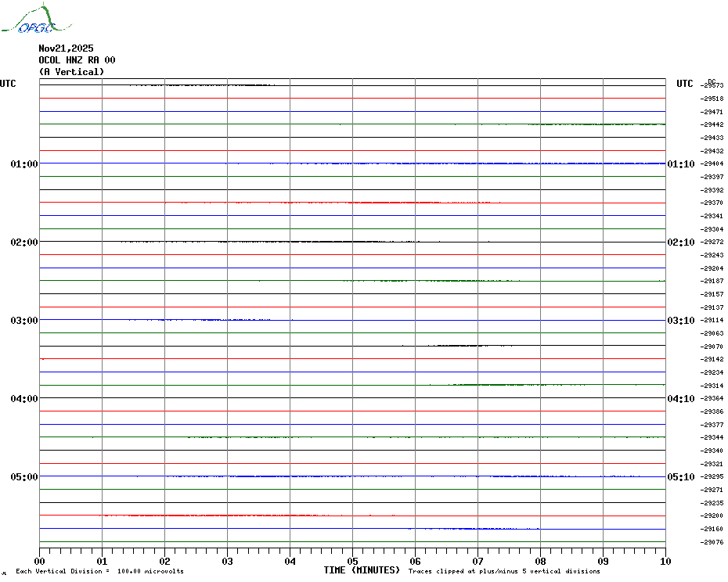This screenshot has height=582, width=728.
Task: Click the TIME (MINUTES) axis title
Action: (x=362, y=570)
